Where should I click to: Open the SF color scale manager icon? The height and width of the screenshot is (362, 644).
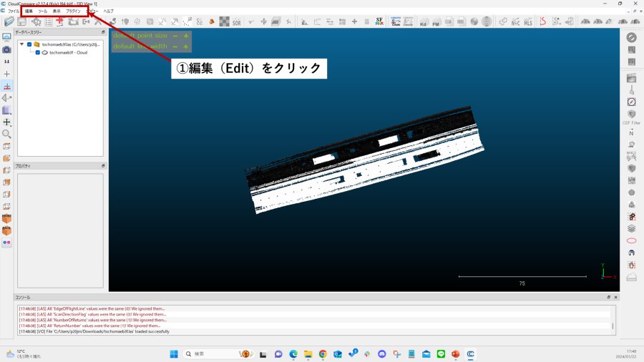(x=379, y=21)
